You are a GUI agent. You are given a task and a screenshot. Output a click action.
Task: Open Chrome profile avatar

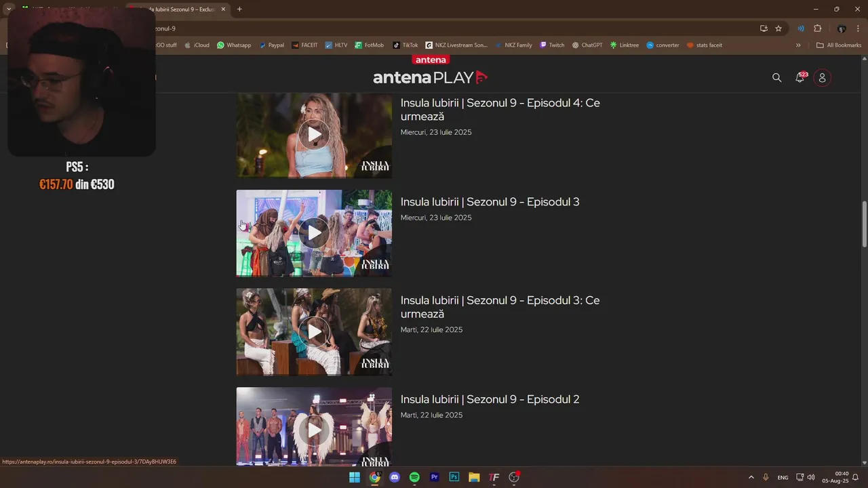842,28
